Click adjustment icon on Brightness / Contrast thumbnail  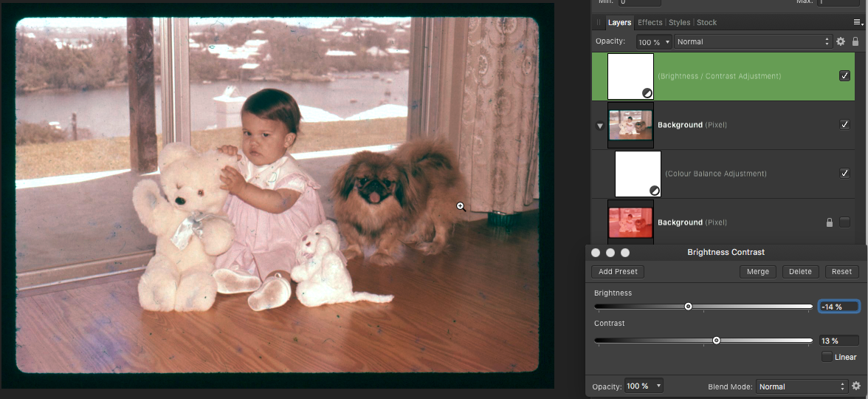pos(647,93)
